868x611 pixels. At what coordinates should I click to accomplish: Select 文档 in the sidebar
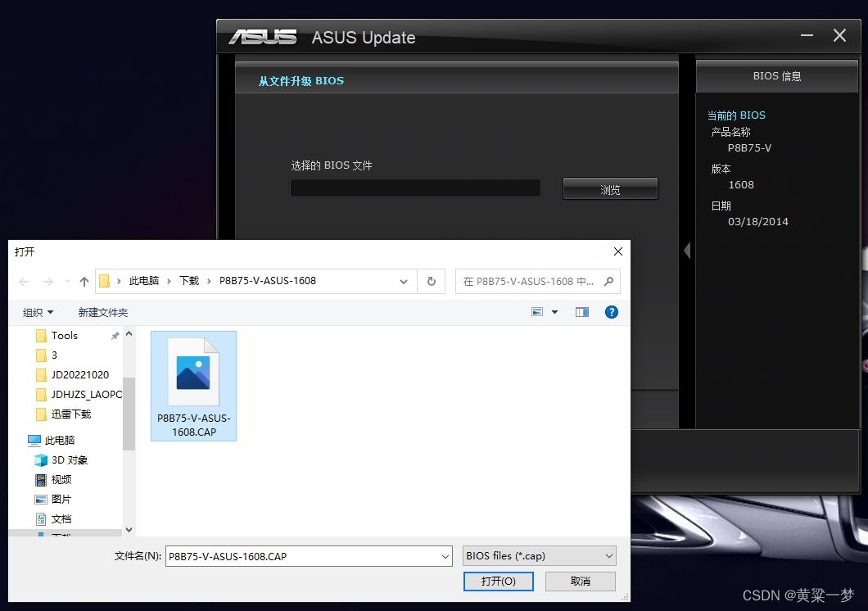tap(61, 518)
